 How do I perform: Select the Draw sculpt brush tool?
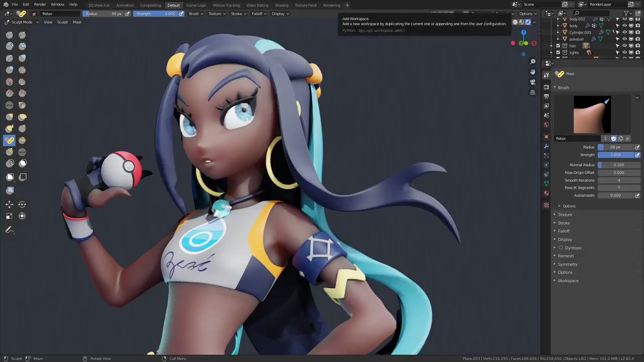tap(10, 35)
